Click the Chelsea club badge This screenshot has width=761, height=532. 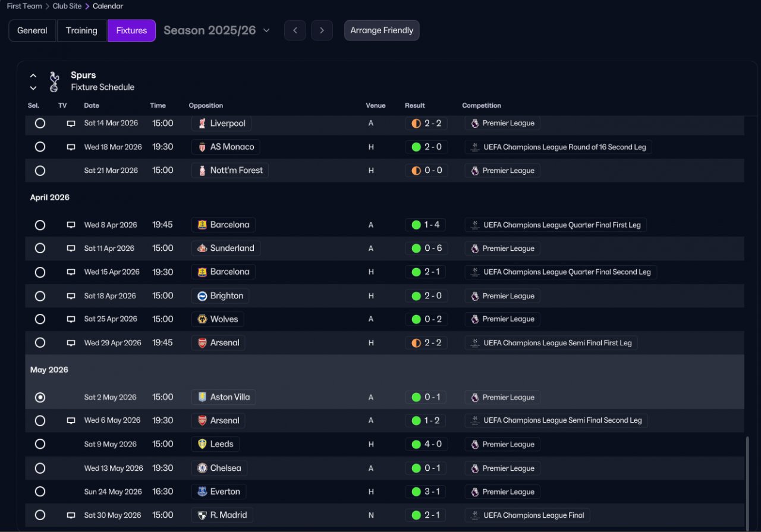point(202,468)
